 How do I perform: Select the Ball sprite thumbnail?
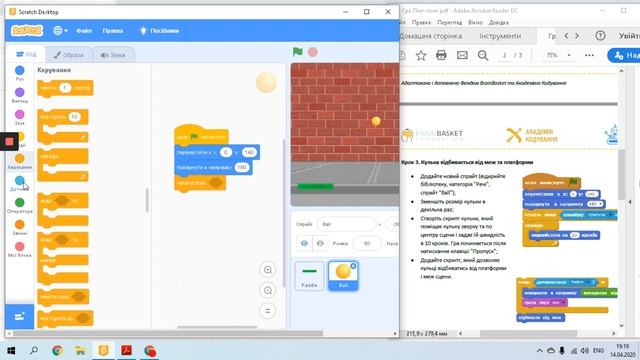point(343,276)
